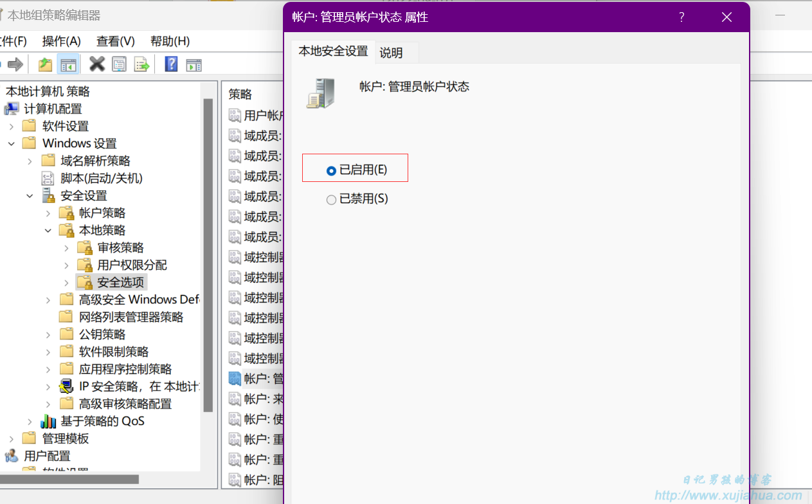Image resolution: width=812 pixels, height=504 pixels.
Task: Click the 安全设置 lock icon in tree
Action: click(x=48, y=195)
